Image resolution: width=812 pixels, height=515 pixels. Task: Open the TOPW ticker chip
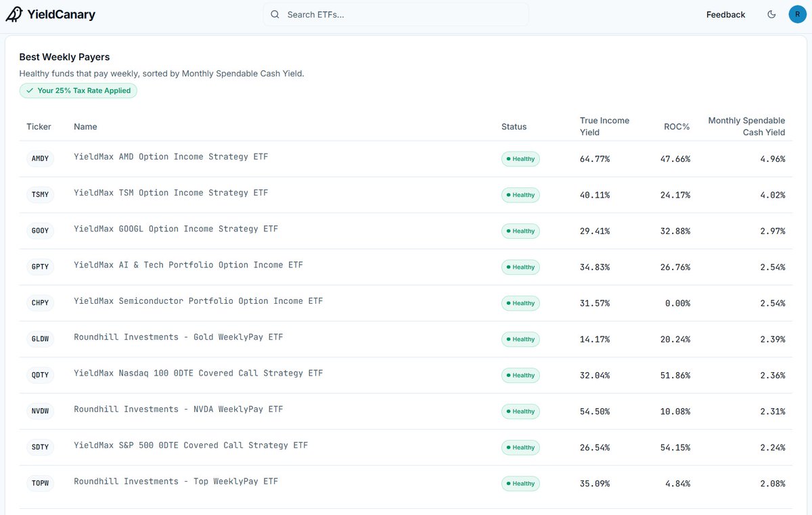point(41,483)
